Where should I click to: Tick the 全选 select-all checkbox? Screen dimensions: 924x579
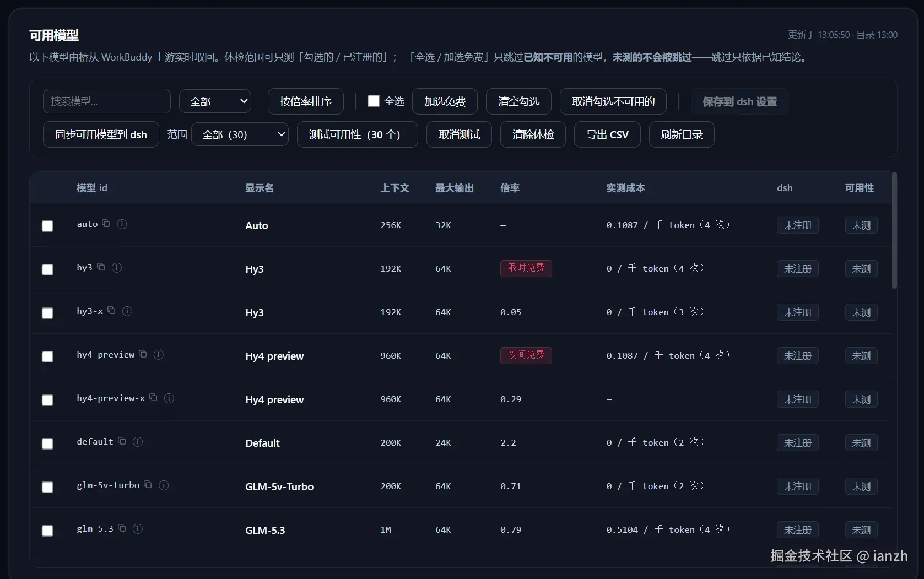374,101
